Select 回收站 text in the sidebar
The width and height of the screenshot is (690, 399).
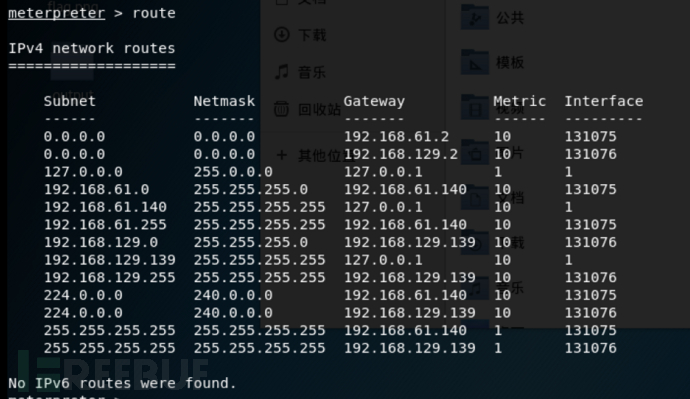coord(319,109)
